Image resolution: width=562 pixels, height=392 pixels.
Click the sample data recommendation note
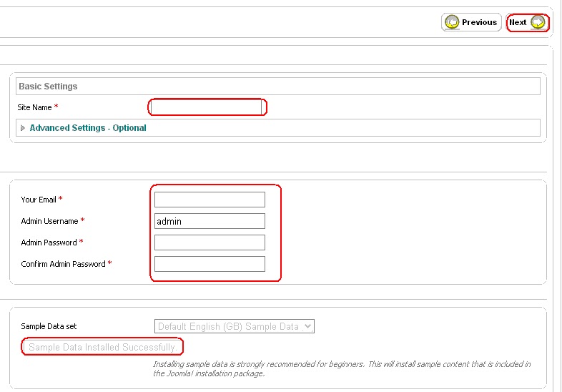[x=342, y=368]
